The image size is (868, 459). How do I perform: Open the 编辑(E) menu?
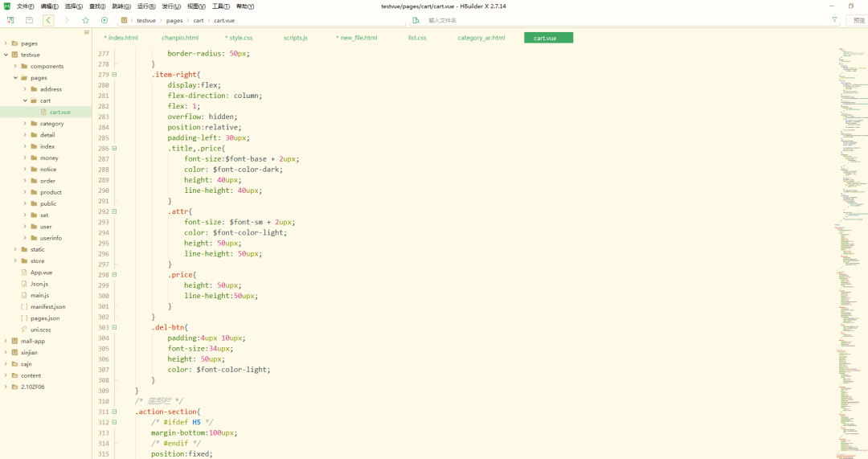tap(49, 6)
